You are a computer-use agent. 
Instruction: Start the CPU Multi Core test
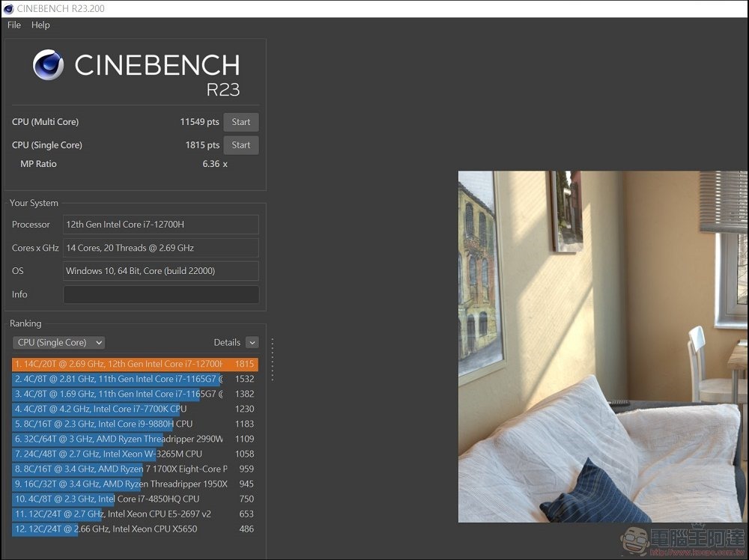click(x=240, y=122)
